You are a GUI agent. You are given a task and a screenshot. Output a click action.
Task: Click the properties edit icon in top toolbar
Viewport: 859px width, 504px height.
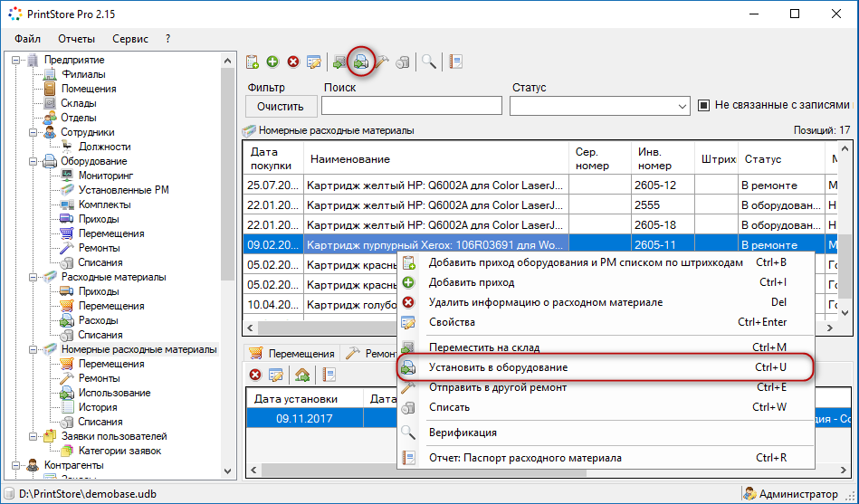[314, 62]
